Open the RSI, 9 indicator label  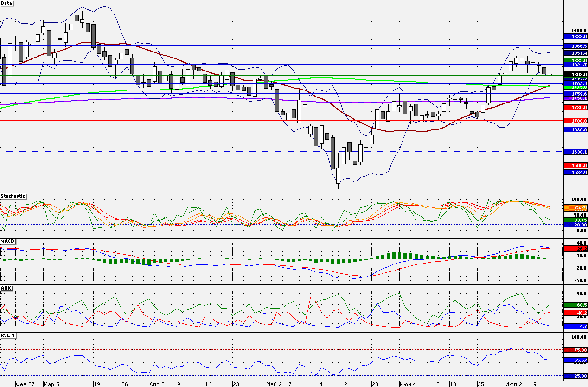pyautogui.click(x=8, y=335)
